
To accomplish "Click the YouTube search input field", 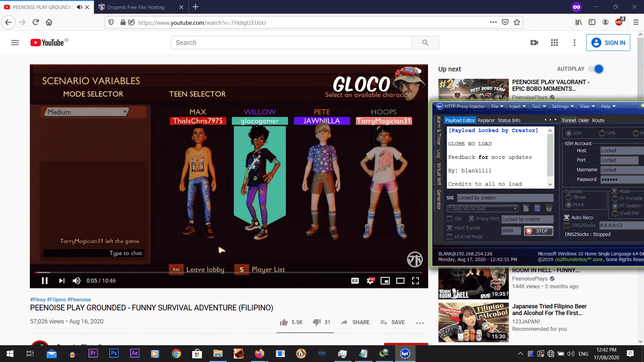I will tap(291, 43).
